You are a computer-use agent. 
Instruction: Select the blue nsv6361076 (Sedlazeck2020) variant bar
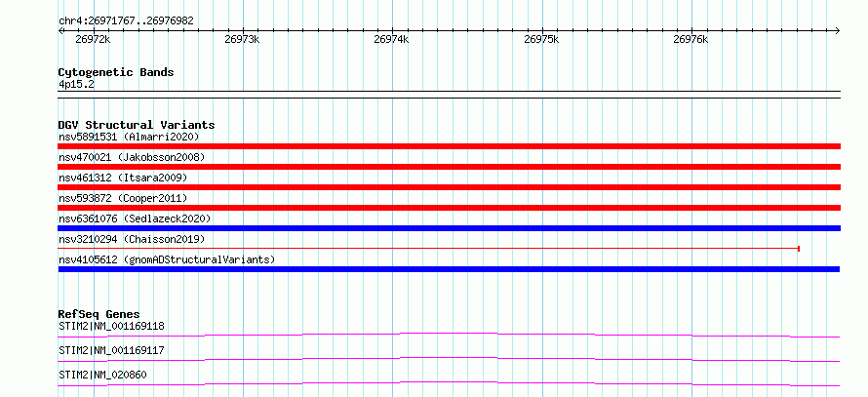(x=449, y=228)
